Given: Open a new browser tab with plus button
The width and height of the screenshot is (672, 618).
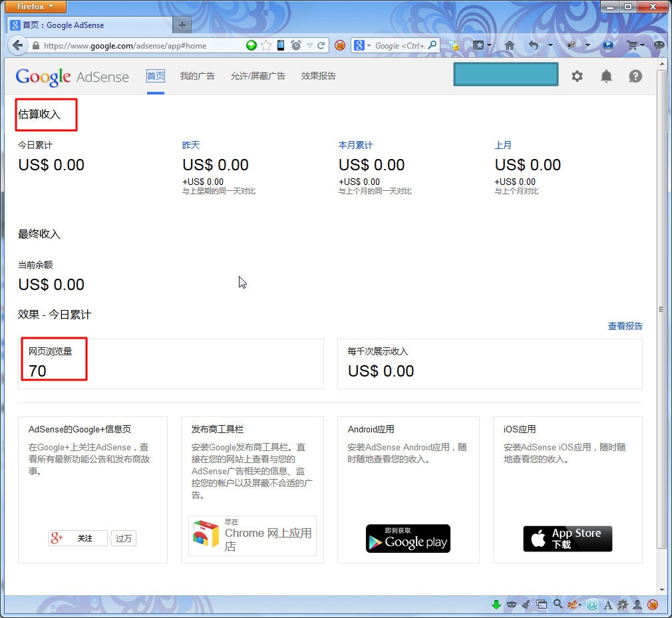Looking at the screenshot, I should pyautogui.click(x=182, y=25).
